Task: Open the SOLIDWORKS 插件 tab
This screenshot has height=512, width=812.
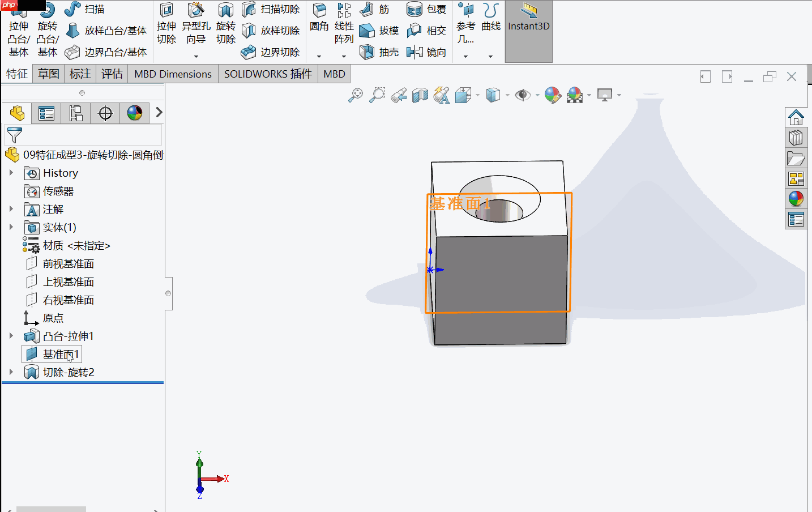Action: point(267,74)
